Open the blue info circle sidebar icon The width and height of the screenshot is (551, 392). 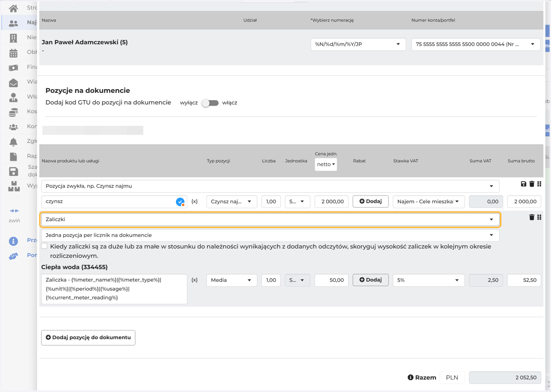pyautogui.click(x=13, y=241)
